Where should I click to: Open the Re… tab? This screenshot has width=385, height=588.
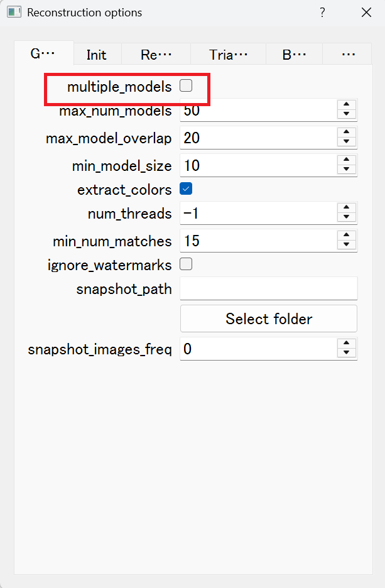pyautogui.click(x=156, y=55)
